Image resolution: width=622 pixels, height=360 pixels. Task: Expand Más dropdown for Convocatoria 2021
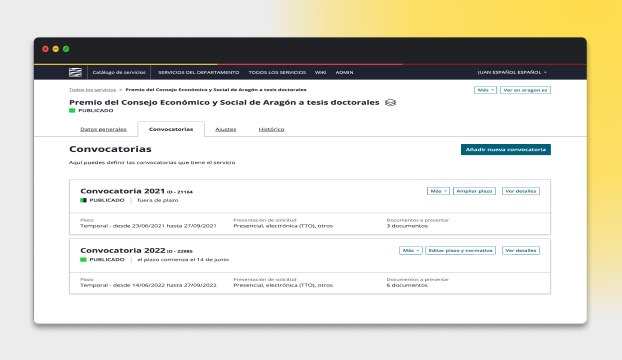pyautogui.click(x=438, y=191)
